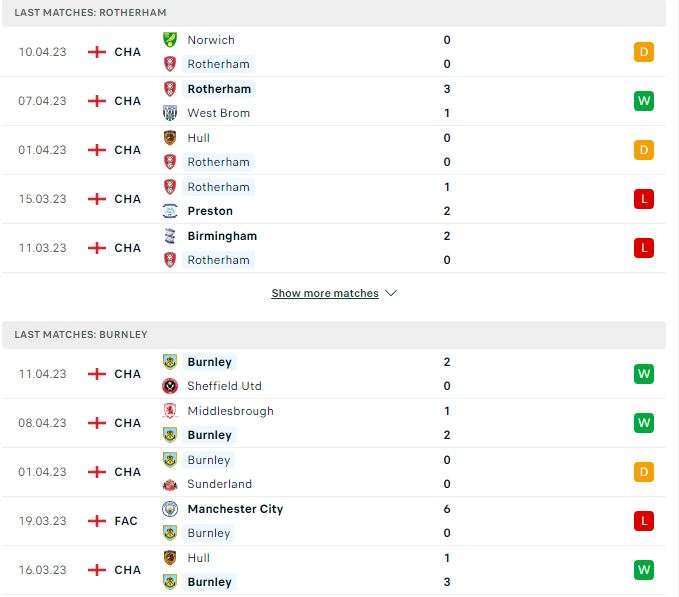Click the green W badge for Sheffield Utd match
Image resolution: width=679 pixels, height=597 pixels.
[x=643, y=374]
